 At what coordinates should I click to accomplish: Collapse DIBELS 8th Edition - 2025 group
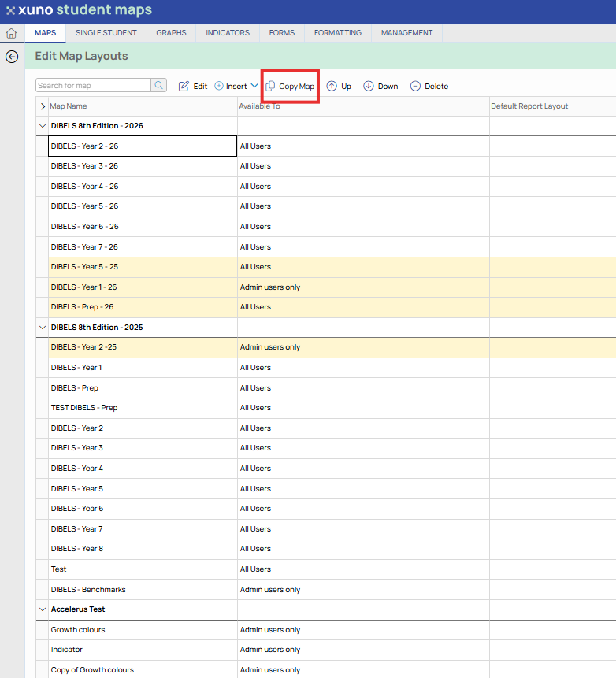(x=43, y=328)
